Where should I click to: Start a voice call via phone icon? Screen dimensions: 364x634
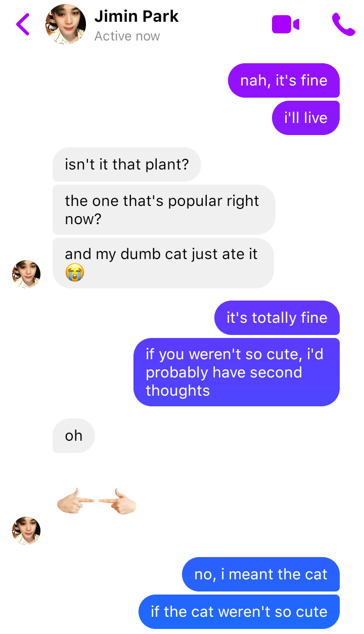(x=343, y=24)
